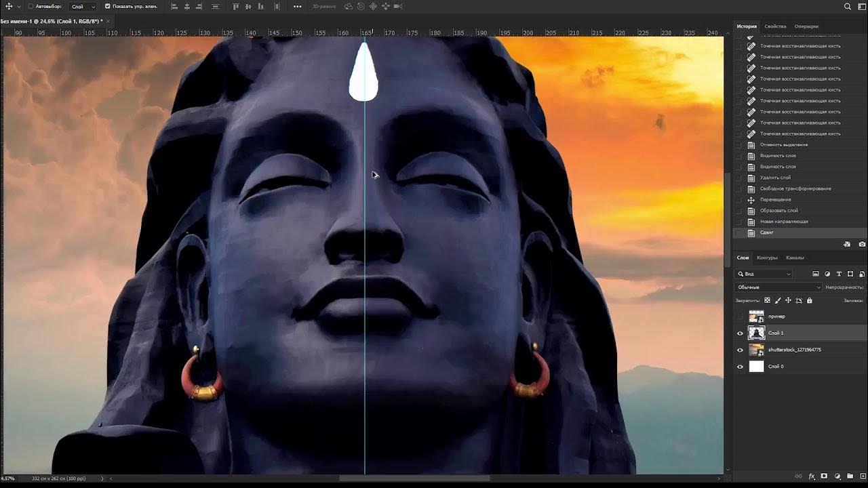Viewport: 868px width, 488px height.
Task: Hide the Слой 1 layer
Action: tap(740, 333)
